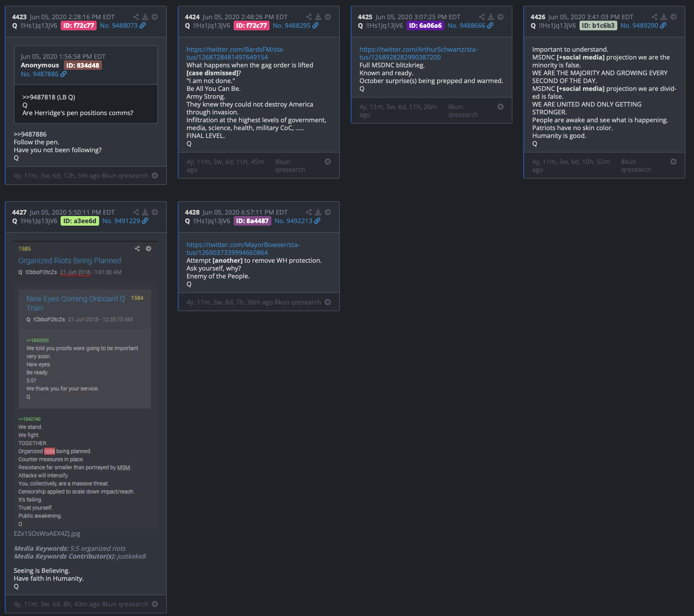This screenshot has height=616, width=694.
Task: Click arrow circle icon on post 4425
Action: tap(501, 17)
